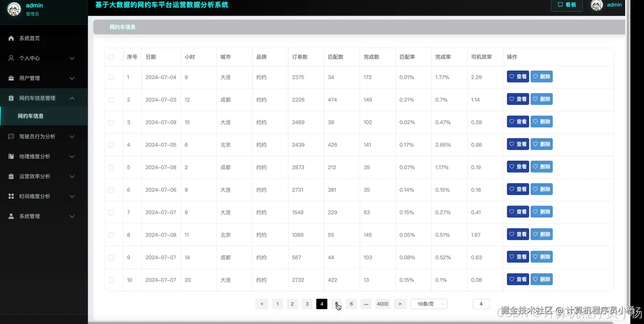644x324 pixels.
Task: Click the user icon beside 系统管理
Action: click(11, 216)
